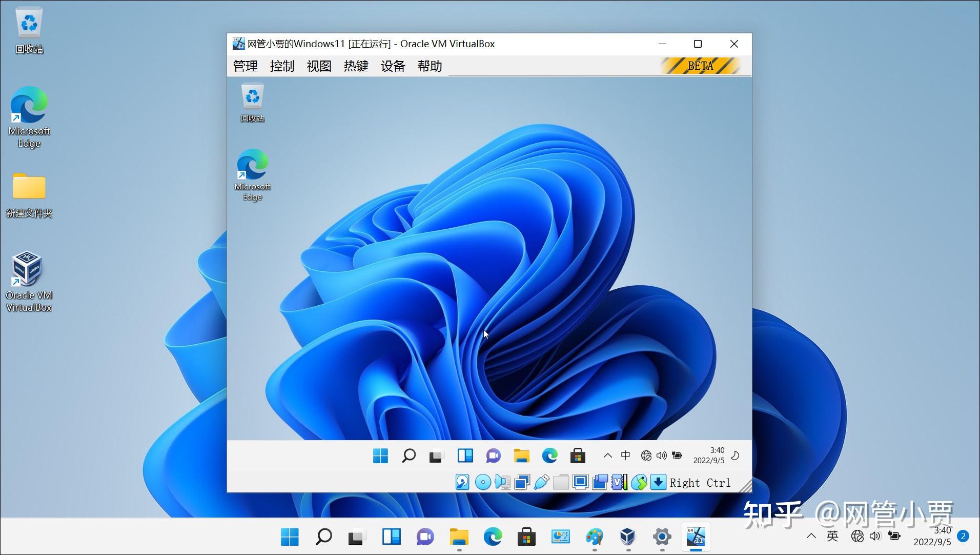980x555 pixels.
Task: Click the BETA badge in VirtualBox menu bar
Action: tap(700, 66)
